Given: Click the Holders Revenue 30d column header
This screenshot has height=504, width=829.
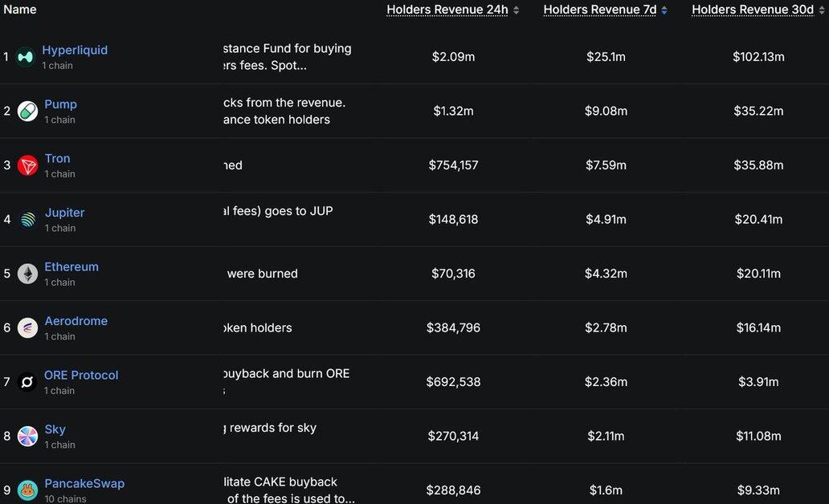Looking at the screenshot, I should (x=751, y=10).
